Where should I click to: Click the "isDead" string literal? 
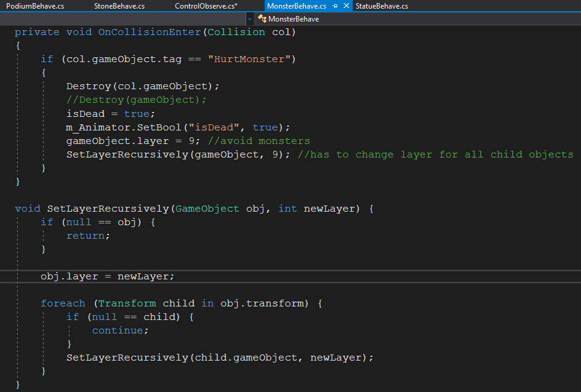(x=214, y=127)
